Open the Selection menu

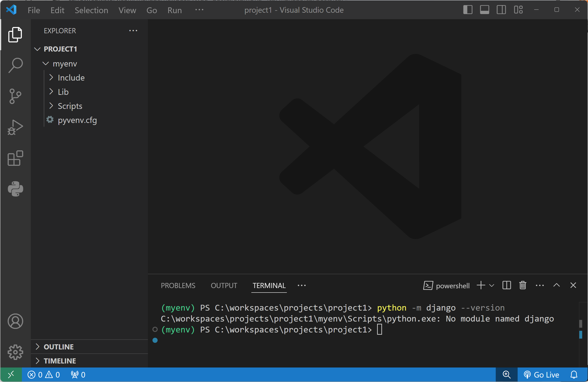click(91, 10)
